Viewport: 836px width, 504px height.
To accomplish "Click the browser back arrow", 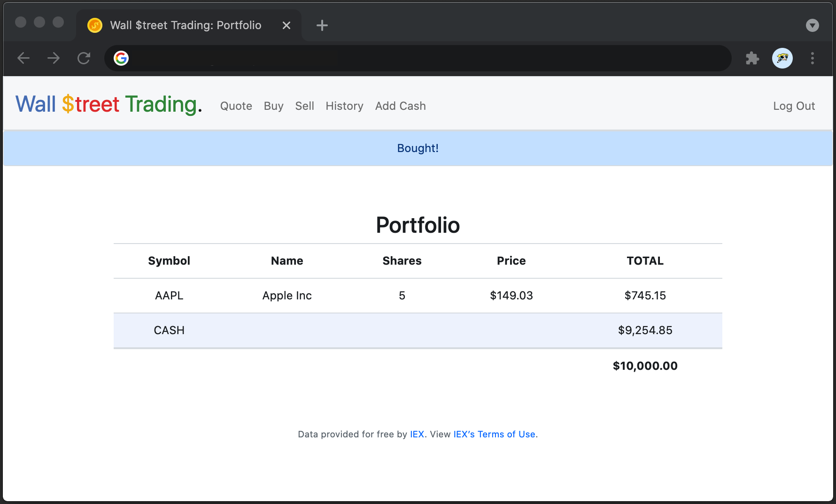I will click(x=23, y=58).
